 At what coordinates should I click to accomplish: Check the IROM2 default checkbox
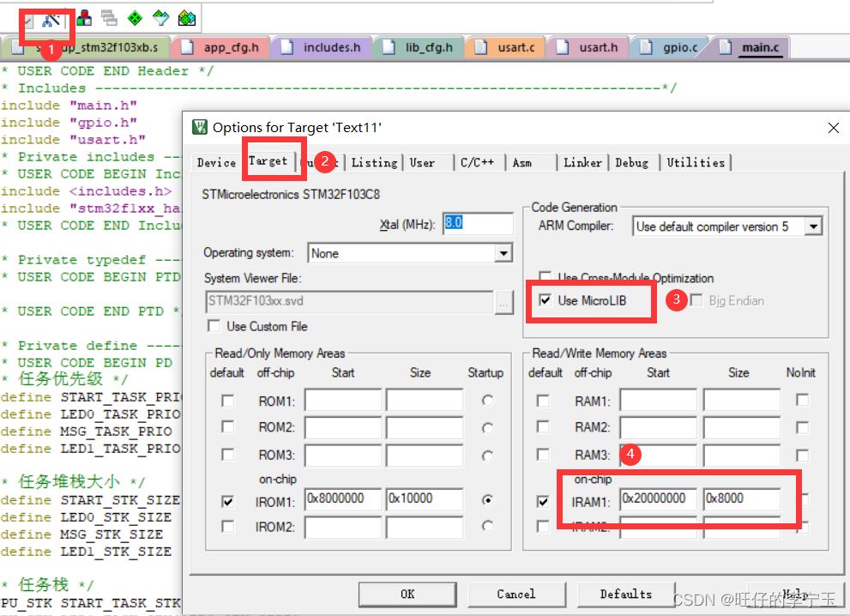(227, 527)
